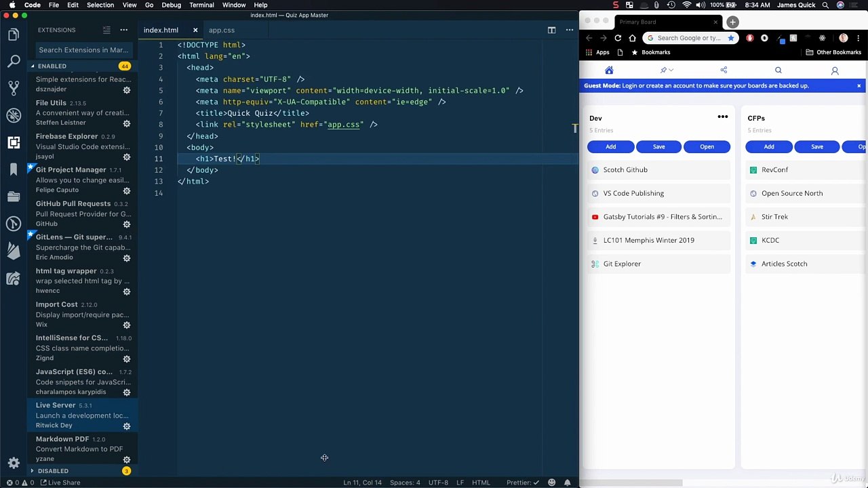Screen dimensions: 868x488
Task: Open the Firebase view in activity bar
Action: (14, 251)
